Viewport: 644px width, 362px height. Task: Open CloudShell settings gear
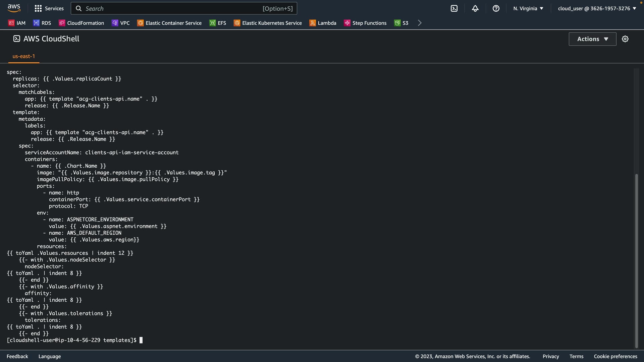[x=625, y=39]
